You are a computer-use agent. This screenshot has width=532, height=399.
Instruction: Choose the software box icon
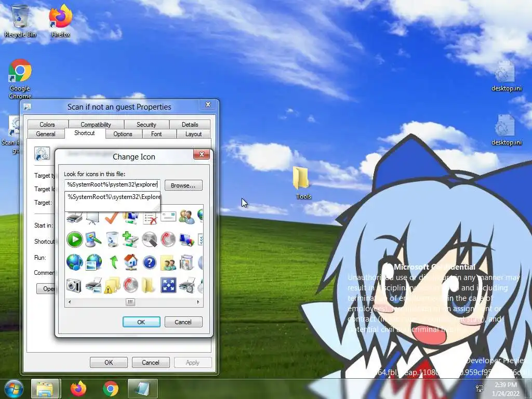pyautogui.click(x=187, y=262)
